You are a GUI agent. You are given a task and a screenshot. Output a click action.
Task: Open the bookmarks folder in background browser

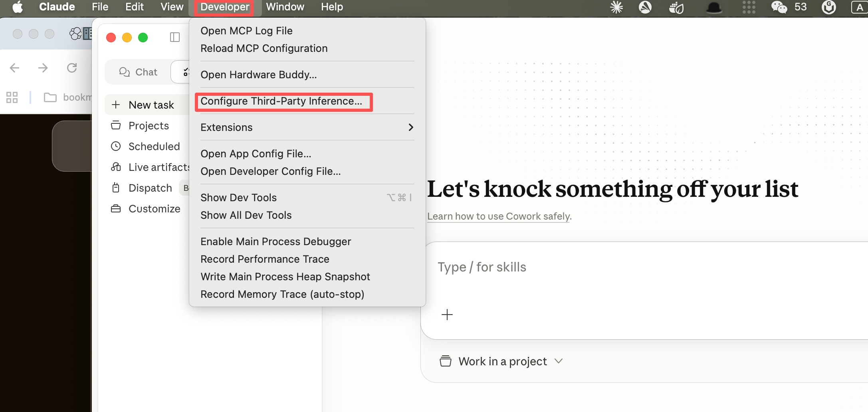[x=68, y=97]
